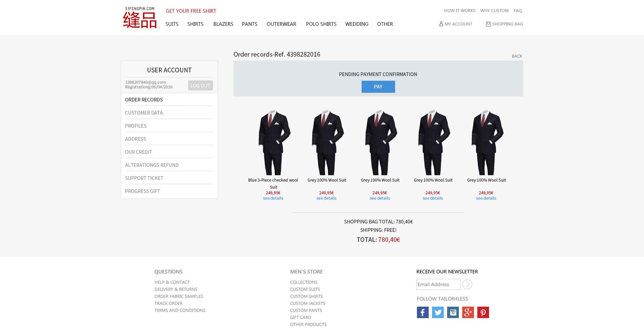Click the Email Address newsletter field
The height and width of the screenshot is (335, 644).
coord(438,284)
